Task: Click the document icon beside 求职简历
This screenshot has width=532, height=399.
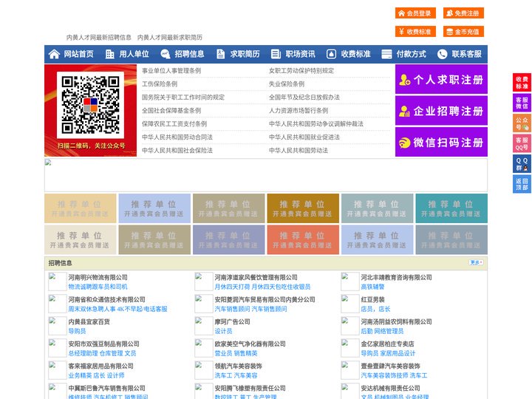Action: click(x=220, y=54)
